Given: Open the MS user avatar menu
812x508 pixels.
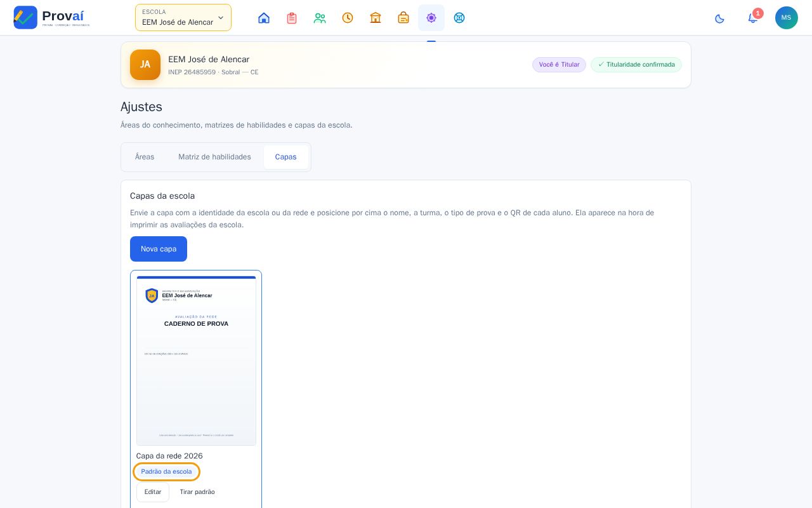Looking at the screenshot, I should (x=787, y=18).
